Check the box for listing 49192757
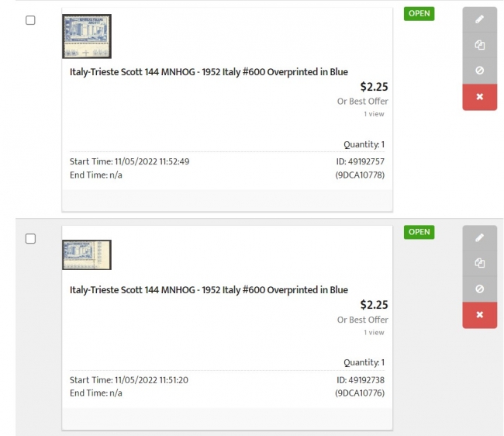The width and height of the screenshot is (504, 436). (x=30, y=20)
